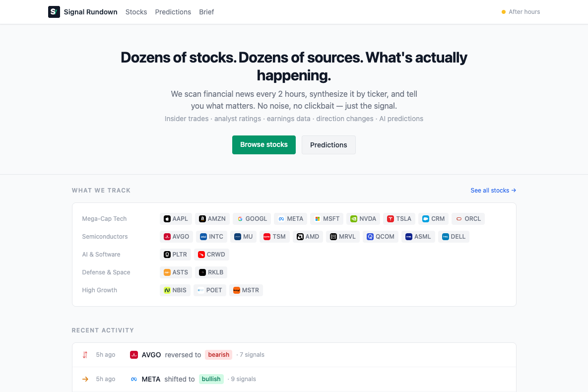
Task: Follow the See all stocks link
Action: coord(494,191)
